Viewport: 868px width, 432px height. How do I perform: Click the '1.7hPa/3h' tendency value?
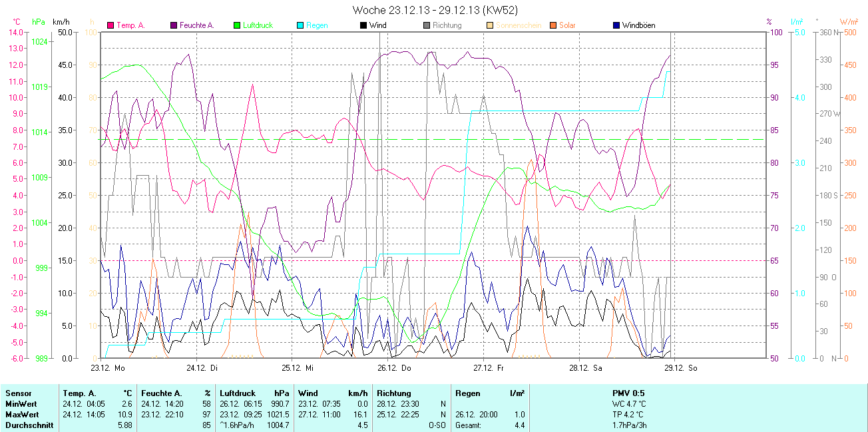[x=629, y=425]
